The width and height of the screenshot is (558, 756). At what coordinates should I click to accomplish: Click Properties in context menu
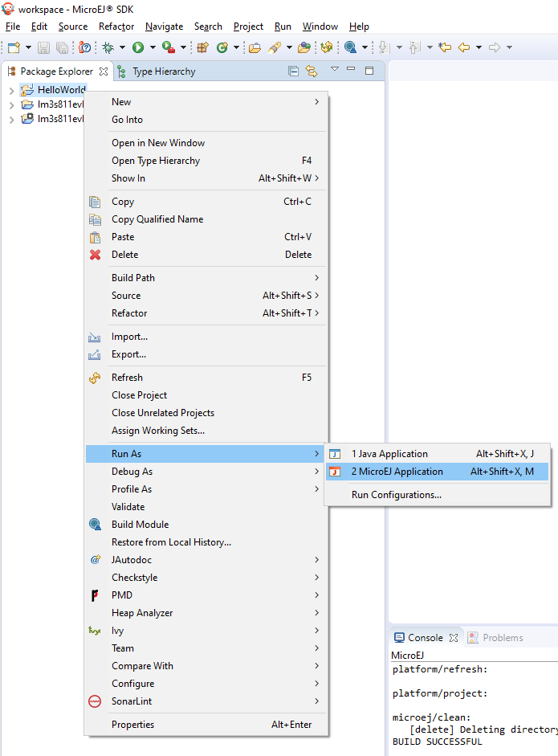click(x=206, y=725)
